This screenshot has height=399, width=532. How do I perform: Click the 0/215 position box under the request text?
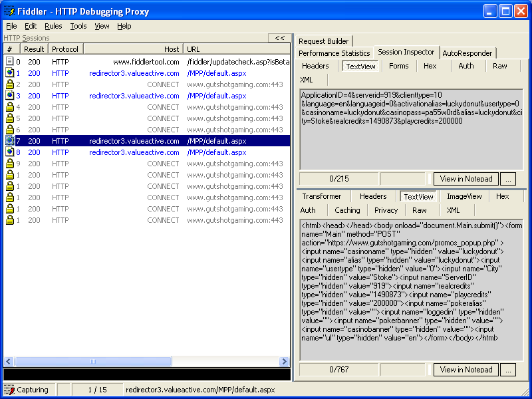coord(338,179)
